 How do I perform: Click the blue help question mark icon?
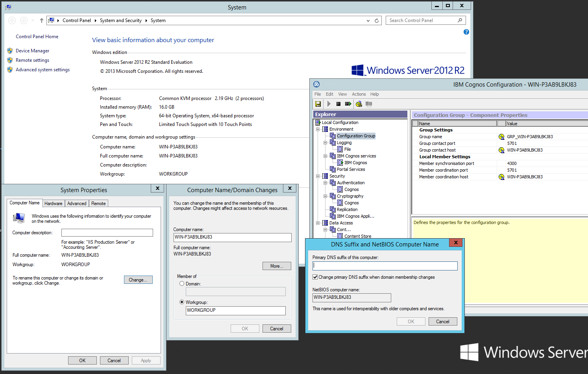pos(466,32)
